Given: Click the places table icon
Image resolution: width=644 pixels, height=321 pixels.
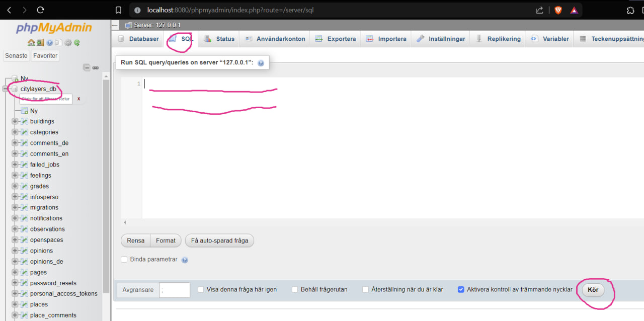Looking at the screenshot, I should pyautogui.click(x=24, y=304).
